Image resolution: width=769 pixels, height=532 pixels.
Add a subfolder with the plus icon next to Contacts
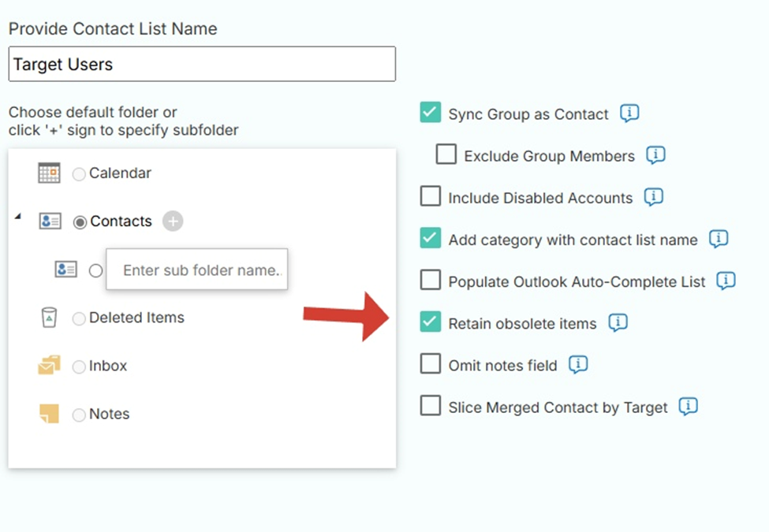tap(173, 221)
